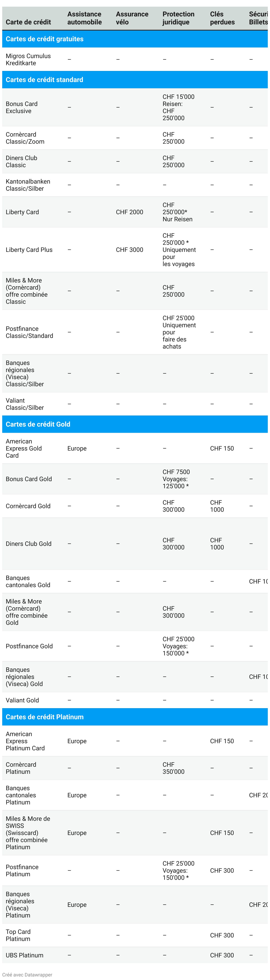The height and width of the screenshot is (980, 270).
Task: Click the Cartes de crédit standard section header
Action: click(44, 80)
